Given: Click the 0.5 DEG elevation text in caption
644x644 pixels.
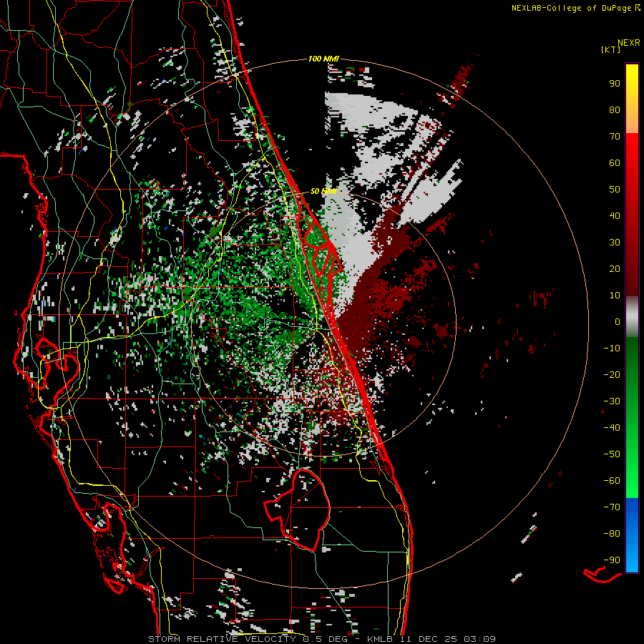Looking at the screenshot, I should 326,639.
